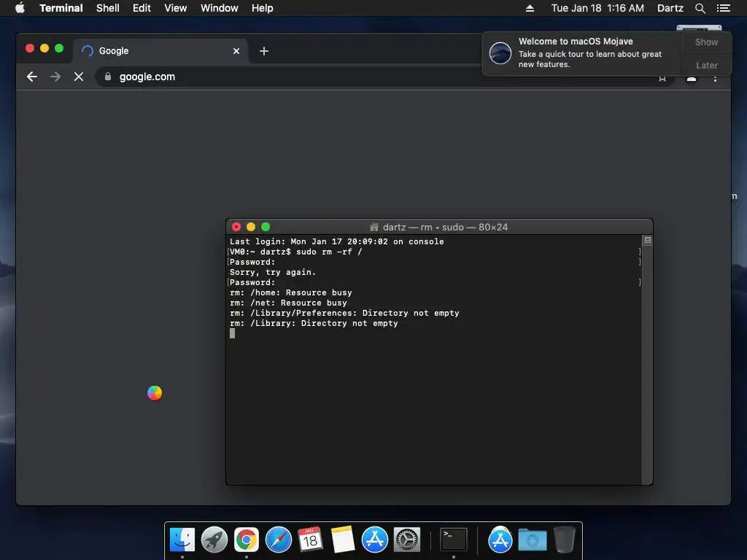Click 'rm: /net: Resource busy' line
The image size is (747, 560).
click(x=288, y=303)
